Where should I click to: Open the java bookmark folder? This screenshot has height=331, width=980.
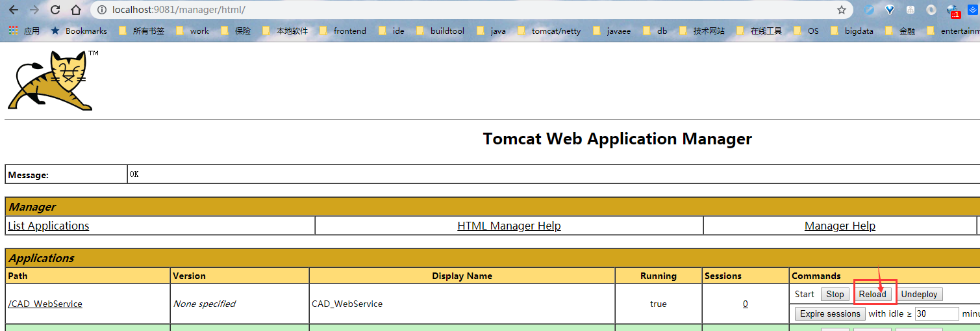(491, 31)
